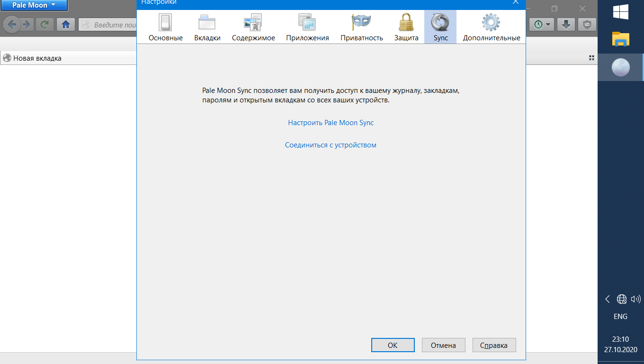The height and width of the screenshot is (364, 644).
Task: Open the downloads arrow button
Action: click(566, 24)
